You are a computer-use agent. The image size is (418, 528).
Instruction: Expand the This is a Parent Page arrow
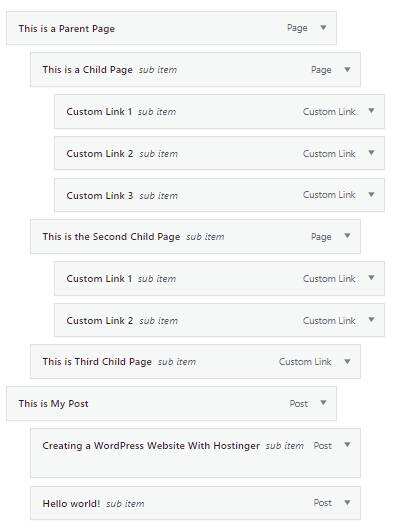(323, 28)
